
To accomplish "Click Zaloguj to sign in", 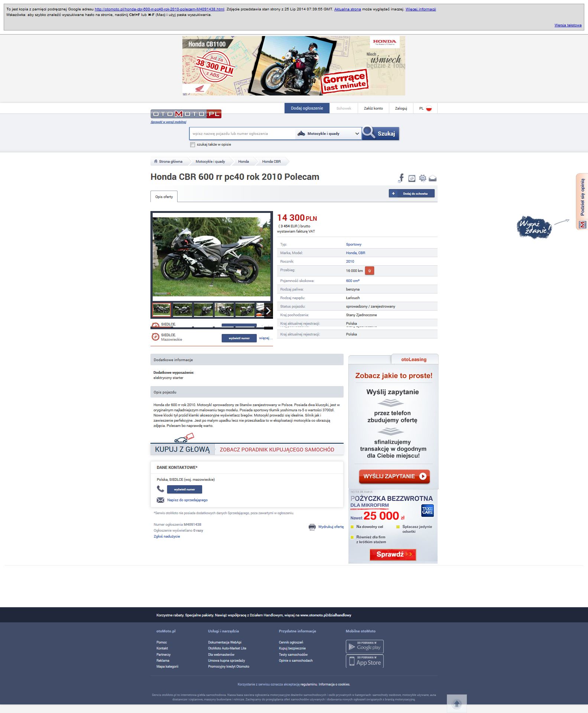I will tap(401, 108).
